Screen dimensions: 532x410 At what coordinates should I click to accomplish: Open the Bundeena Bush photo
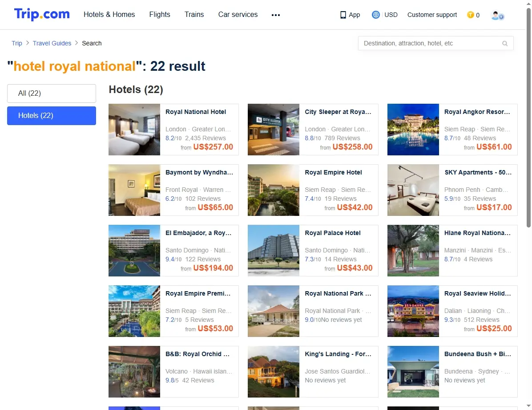pos(413,372)
